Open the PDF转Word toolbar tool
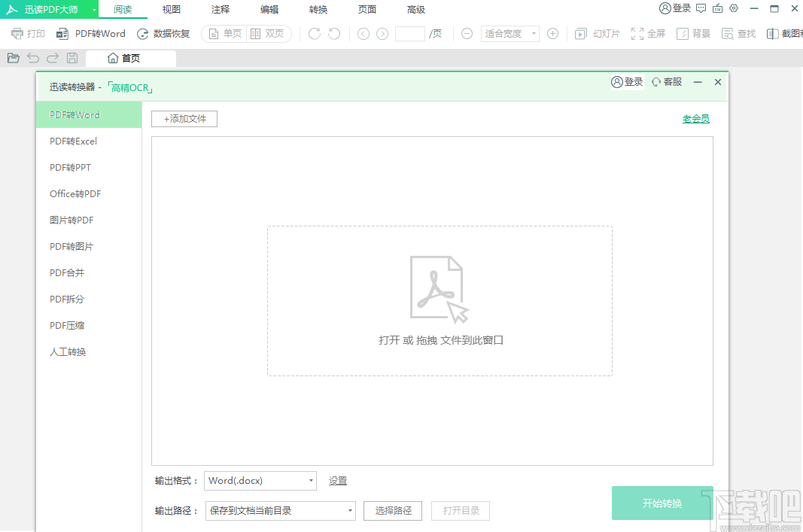 point(90,33)
